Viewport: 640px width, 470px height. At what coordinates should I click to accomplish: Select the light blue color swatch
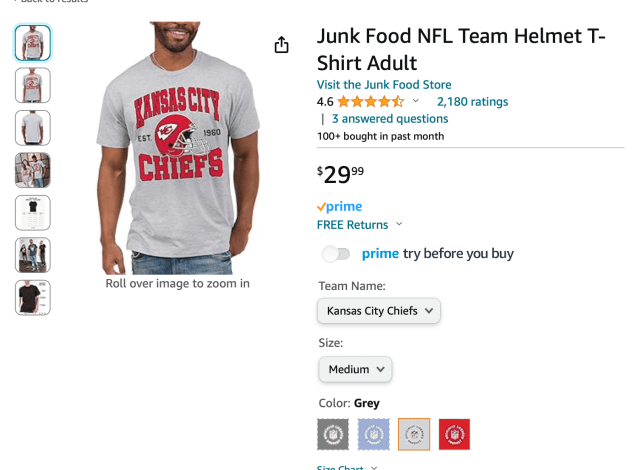[x=374, y=434]
